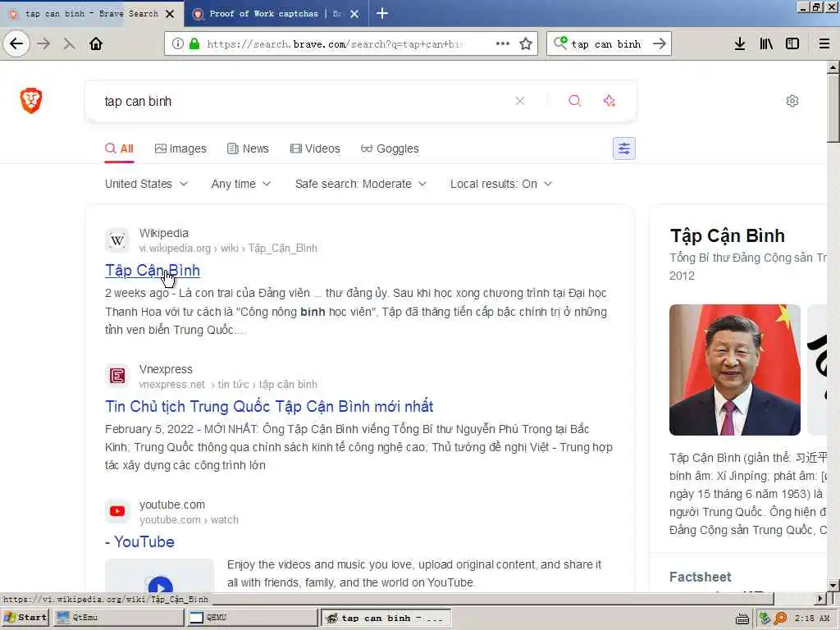Bookmark this page with the star icon
The height and width of the screenshot is (630, 840).
coord(526,43)
